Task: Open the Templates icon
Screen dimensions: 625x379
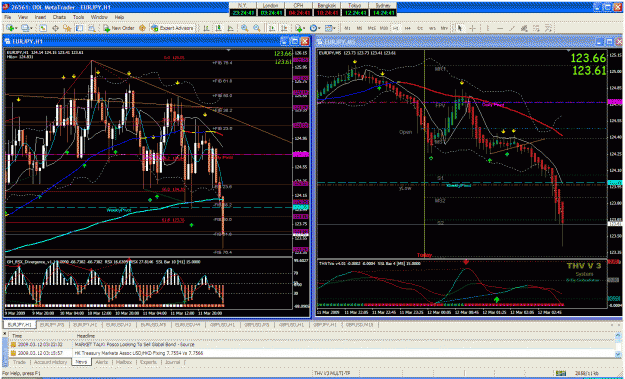Action: pos(328,28)
